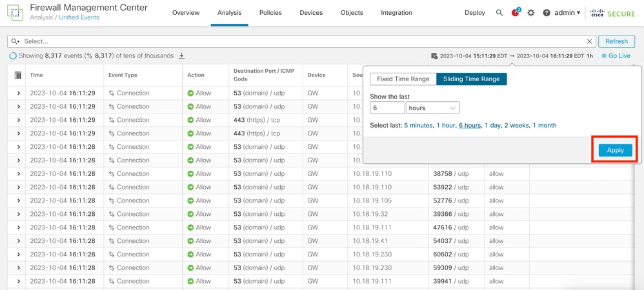
Task: Open the hours unit dropdown
Action: coord(432,108)
